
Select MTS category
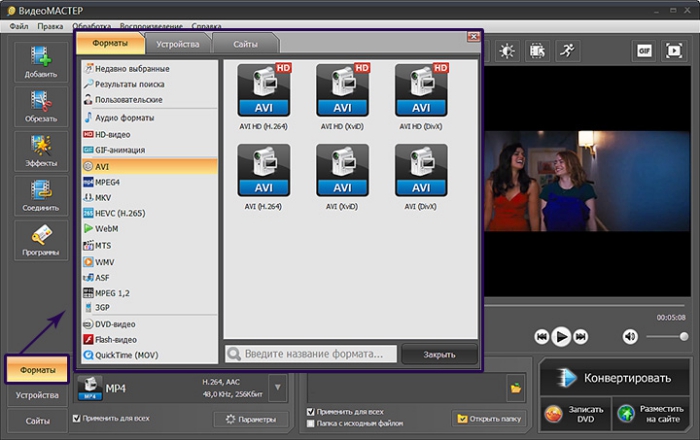pos(150,245)
